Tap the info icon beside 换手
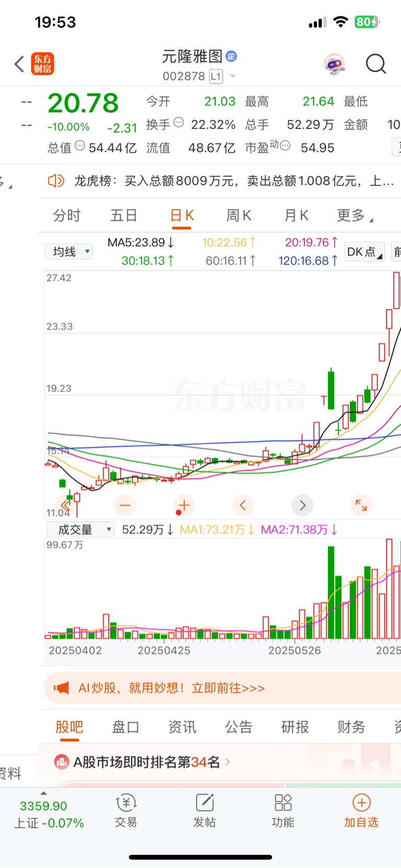The width and height of the screenshot is (401, 868). [x=179, y=123]
